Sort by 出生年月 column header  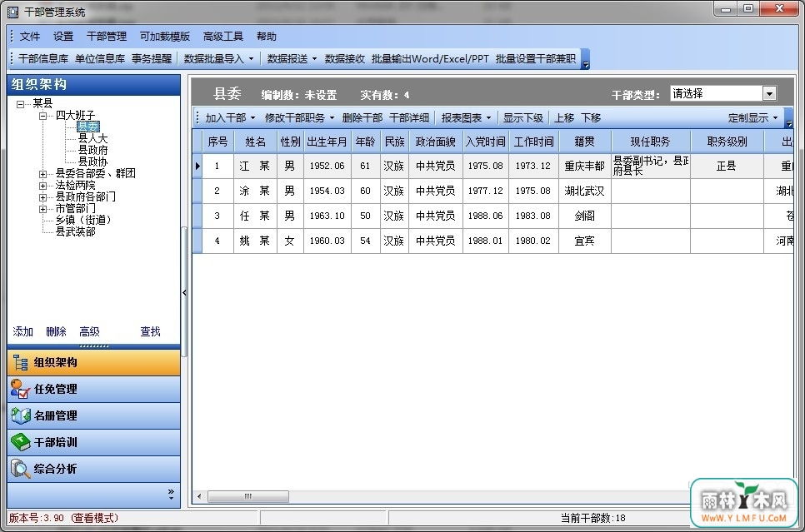(327, 142)
